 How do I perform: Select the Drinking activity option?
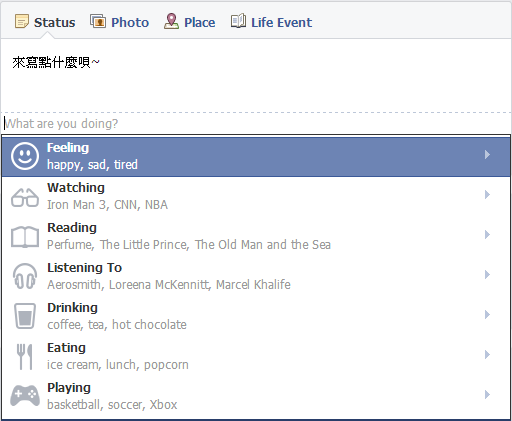point(256,316)
